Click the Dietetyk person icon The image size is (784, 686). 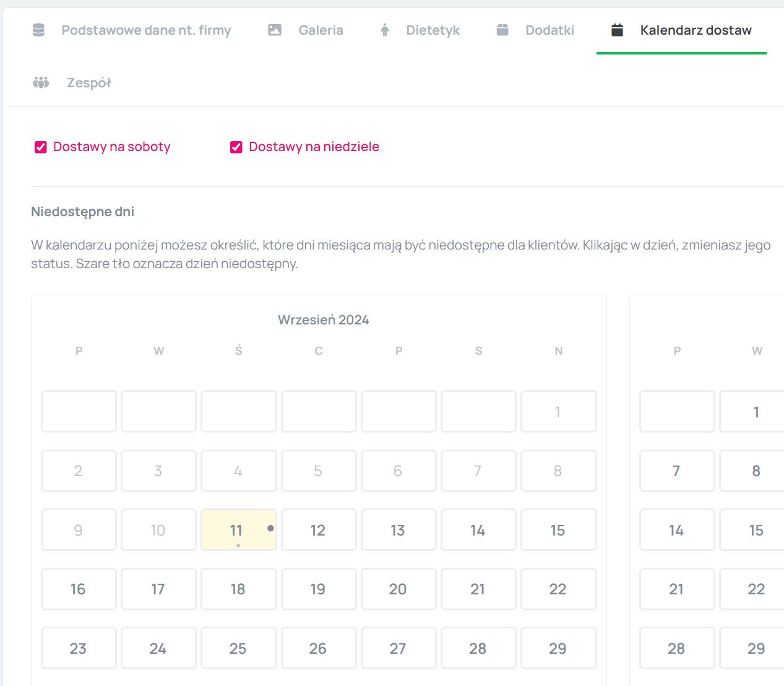click(385, 30)
